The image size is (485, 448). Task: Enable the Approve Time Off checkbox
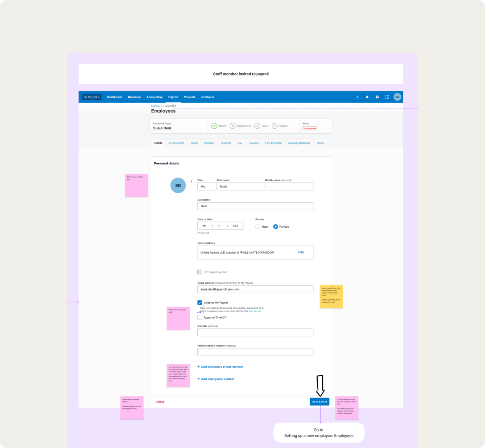200,317
